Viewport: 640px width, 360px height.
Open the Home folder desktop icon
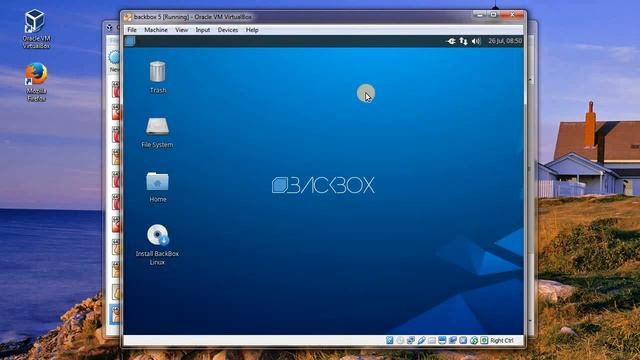(x=158, y=187)
